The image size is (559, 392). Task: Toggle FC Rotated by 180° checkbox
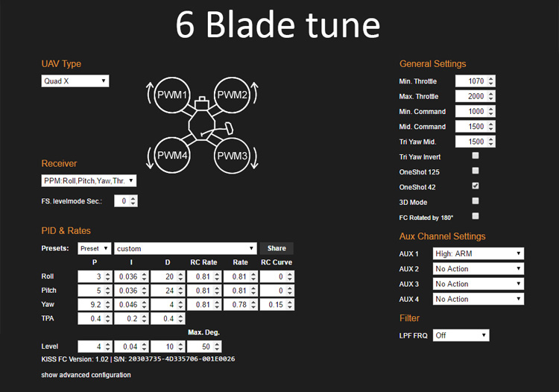click(x=476, y=215)
